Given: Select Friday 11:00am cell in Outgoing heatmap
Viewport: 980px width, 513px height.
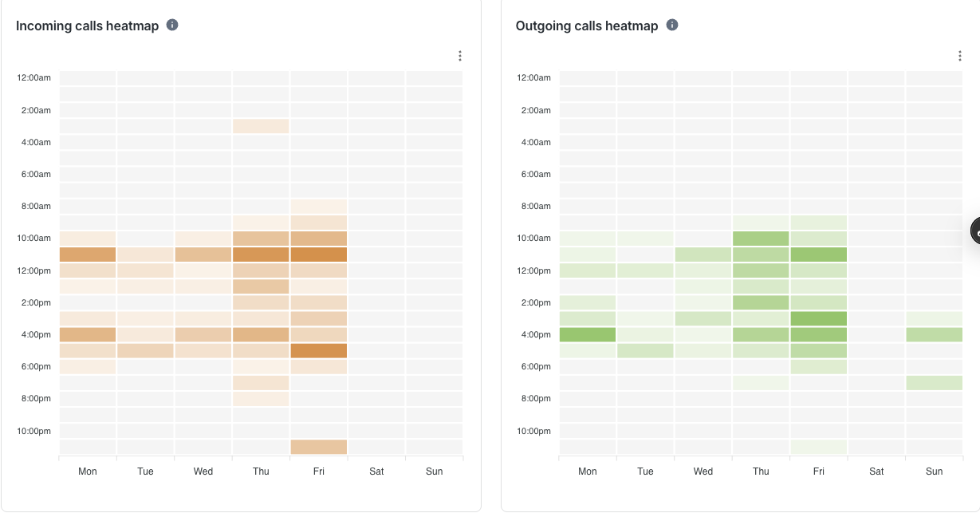Looking at the screenshot, I should click(x=819, y=255).
